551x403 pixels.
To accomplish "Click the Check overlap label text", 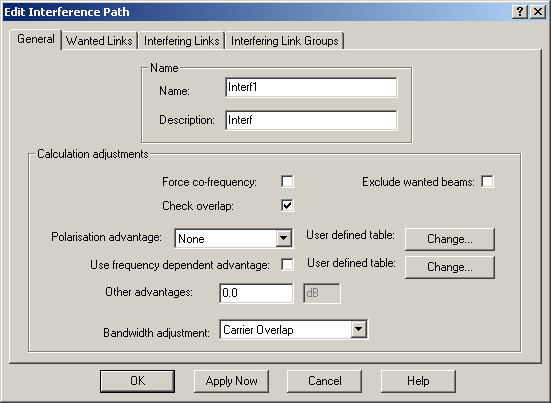I will pyautogui.click(x=198, y=206).
